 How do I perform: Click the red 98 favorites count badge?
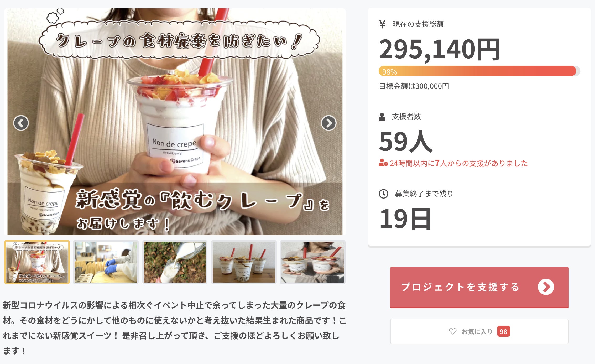click(x=503, y=331)
